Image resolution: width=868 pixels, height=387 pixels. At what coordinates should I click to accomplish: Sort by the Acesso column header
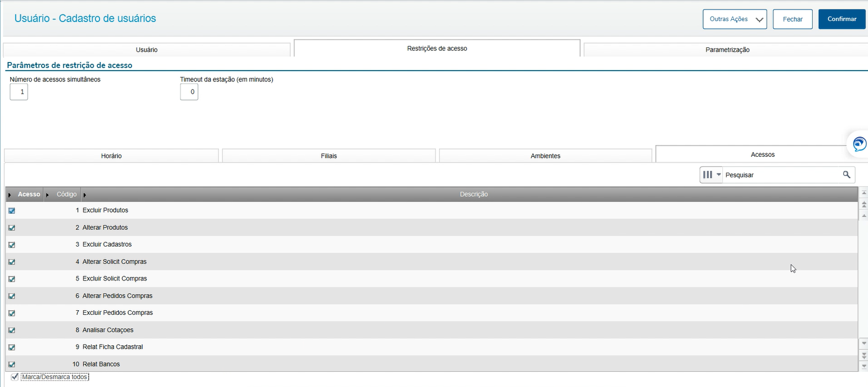coord(29,194)
